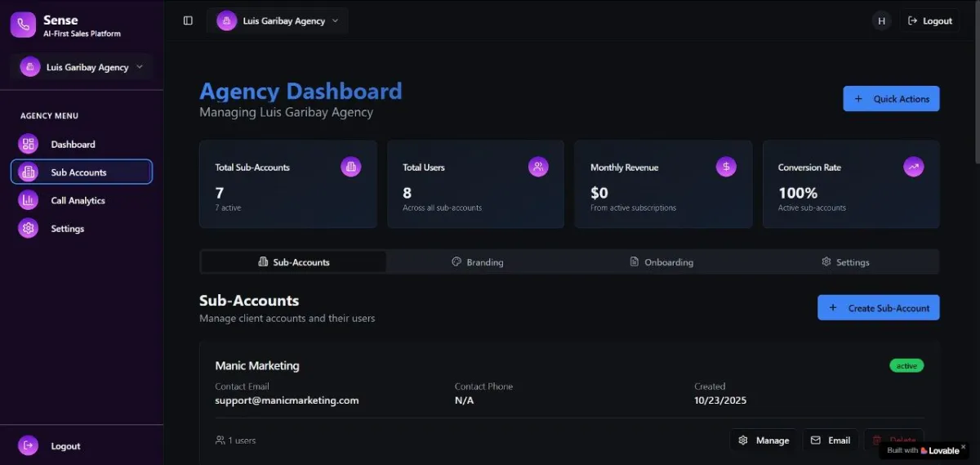980x465 pixels.
Task: Click the Logout label in the sidebar
Action: 65,446
